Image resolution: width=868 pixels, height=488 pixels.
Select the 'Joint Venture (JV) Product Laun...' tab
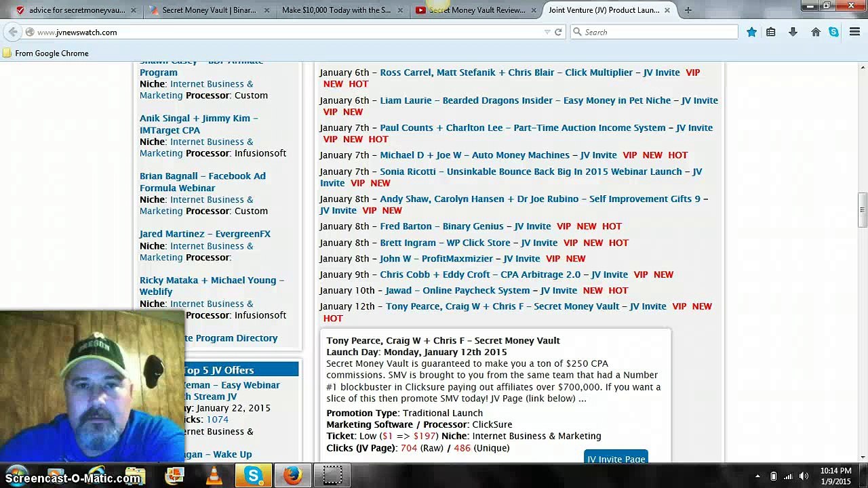coord(608,10)
